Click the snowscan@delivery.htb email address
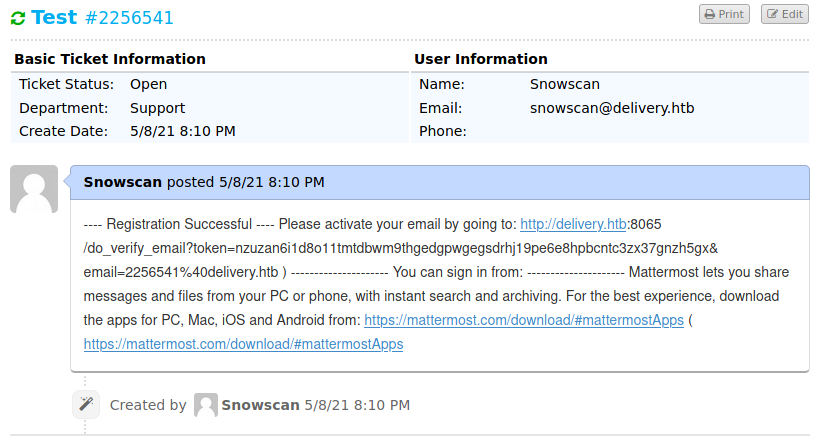This screenshot has width=818, height=444. point(611,108)
